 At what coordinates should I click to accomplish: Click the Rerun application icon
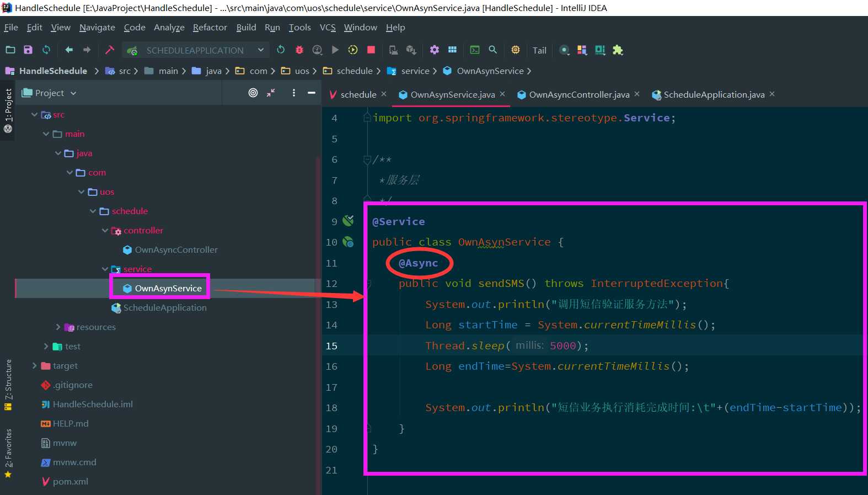tap(281, 50)
